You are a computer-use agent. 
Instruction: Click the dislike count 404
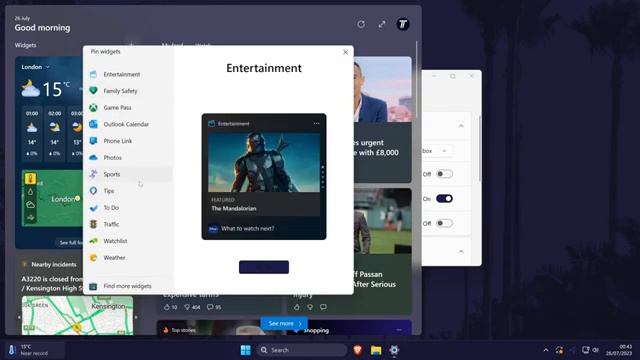[192, 307]
